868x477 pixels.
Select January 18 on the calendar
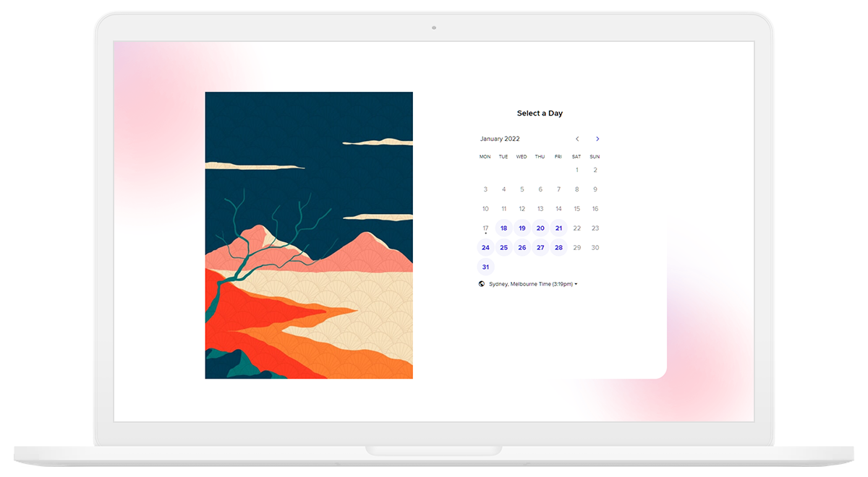click(504, 228)
